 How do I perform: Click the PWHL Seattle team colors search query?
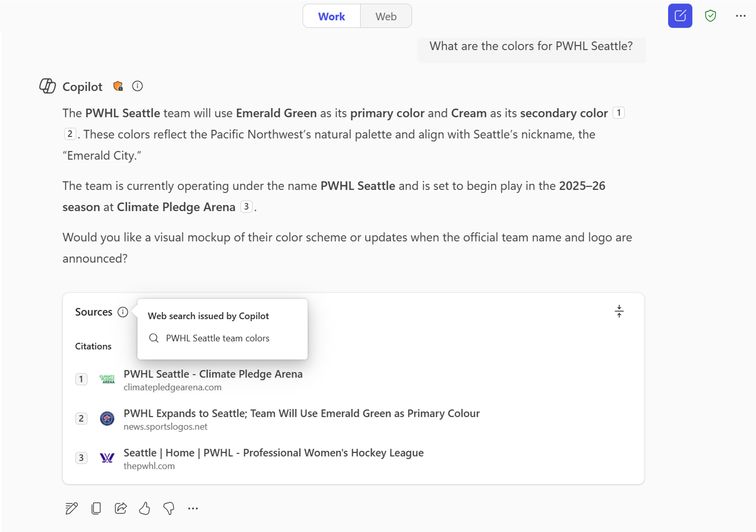217,338
